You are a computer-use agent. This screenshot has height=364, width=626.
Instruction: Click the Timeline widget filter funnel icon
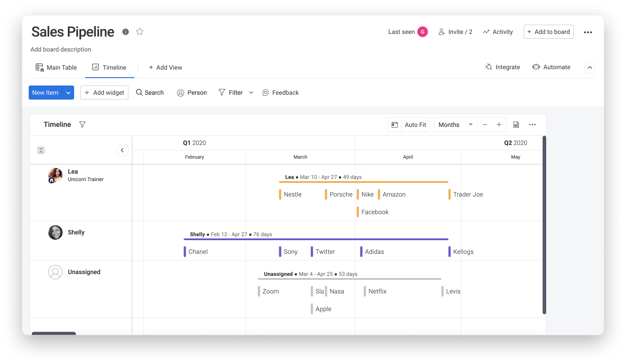pos(82,125)
